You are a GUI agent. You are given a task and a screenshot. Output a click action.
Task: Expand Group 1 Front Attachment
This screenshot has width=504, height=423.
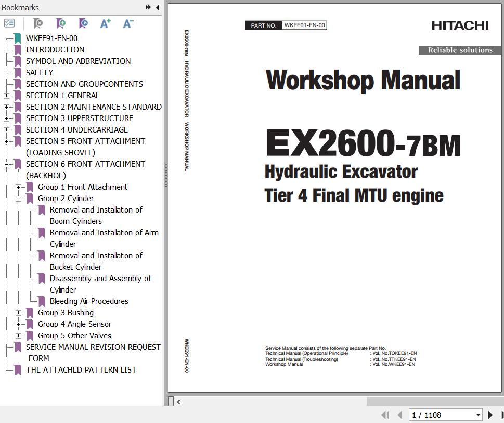coord(18,187)
